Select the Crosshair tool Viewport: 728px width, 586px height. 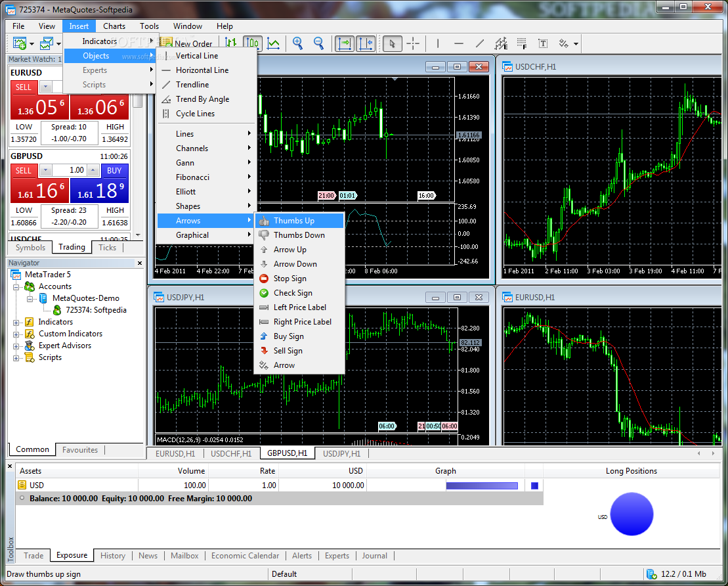(x=413, y=43)
